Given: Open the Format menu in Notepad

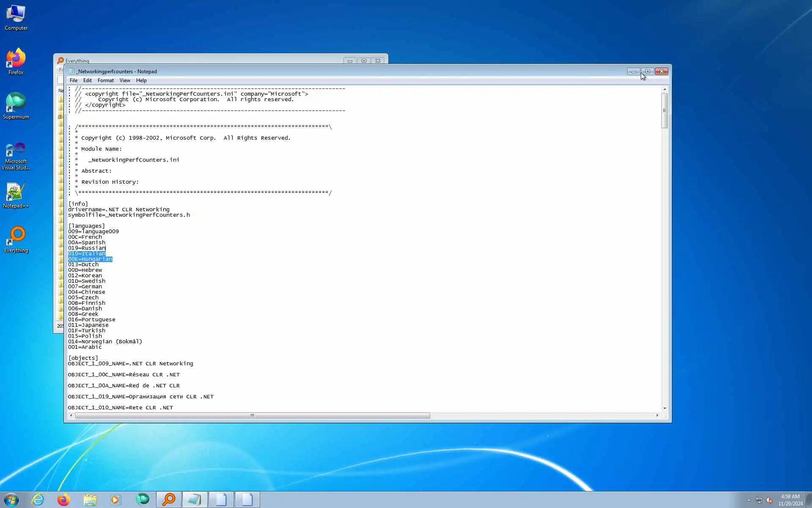Looking at the screenshot, I should point(105,80).
